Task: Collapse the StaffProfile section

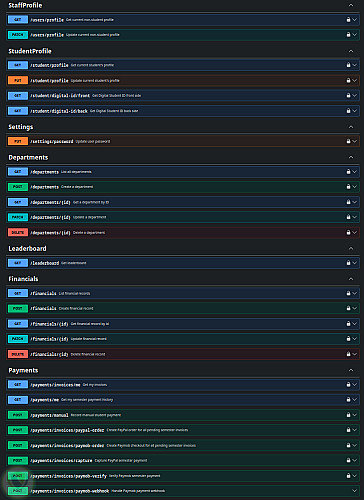Action: click(351, 5)
